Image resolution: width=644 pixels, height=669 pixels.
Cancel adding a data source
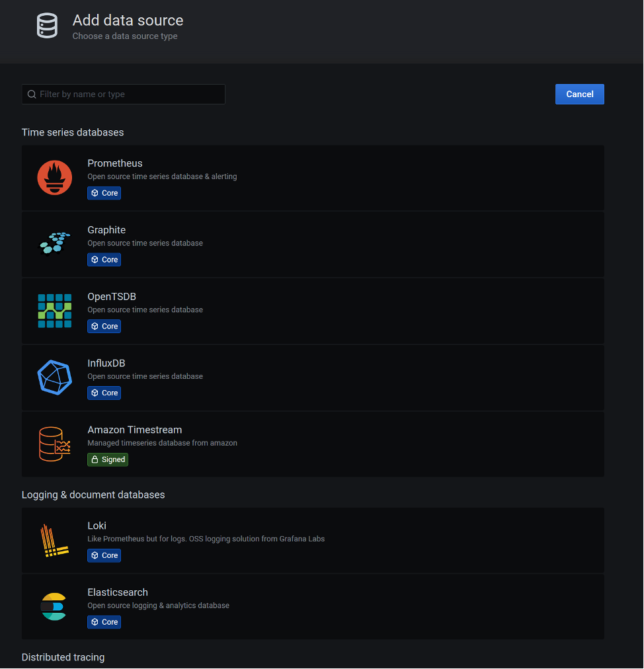coord(580,95)
